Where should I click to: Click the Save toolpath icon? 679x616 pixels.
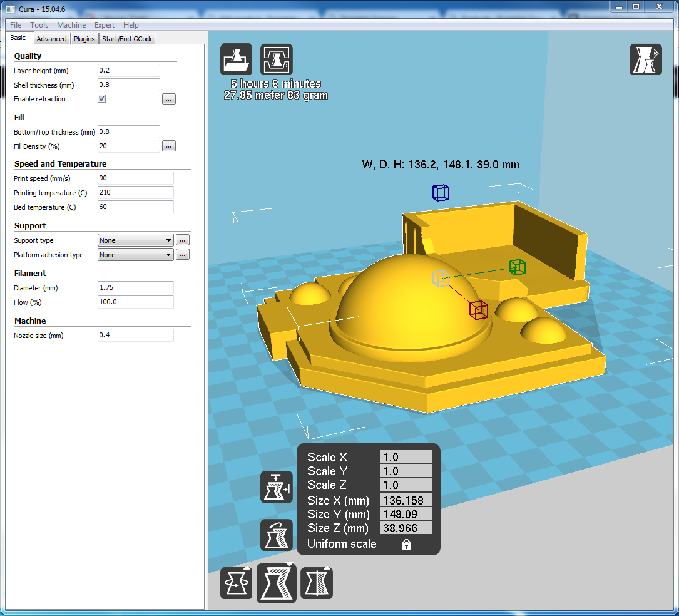coord(276,59)
